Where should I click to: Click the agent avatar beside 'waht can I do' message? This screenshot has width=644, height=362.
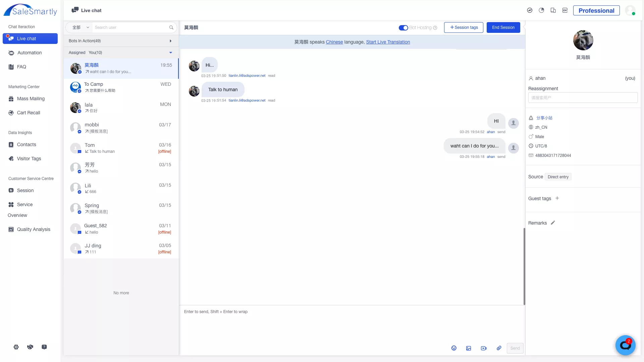click(x=513, y=148)
